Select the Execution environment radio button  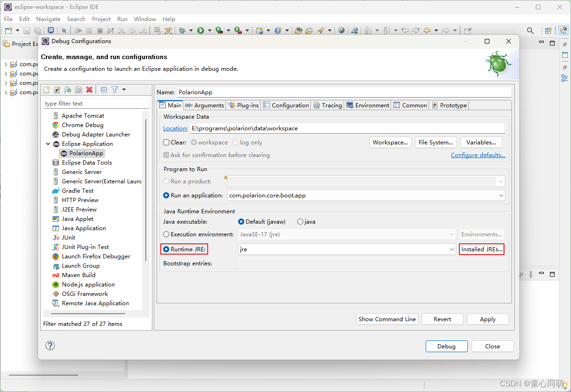[166, 234]
